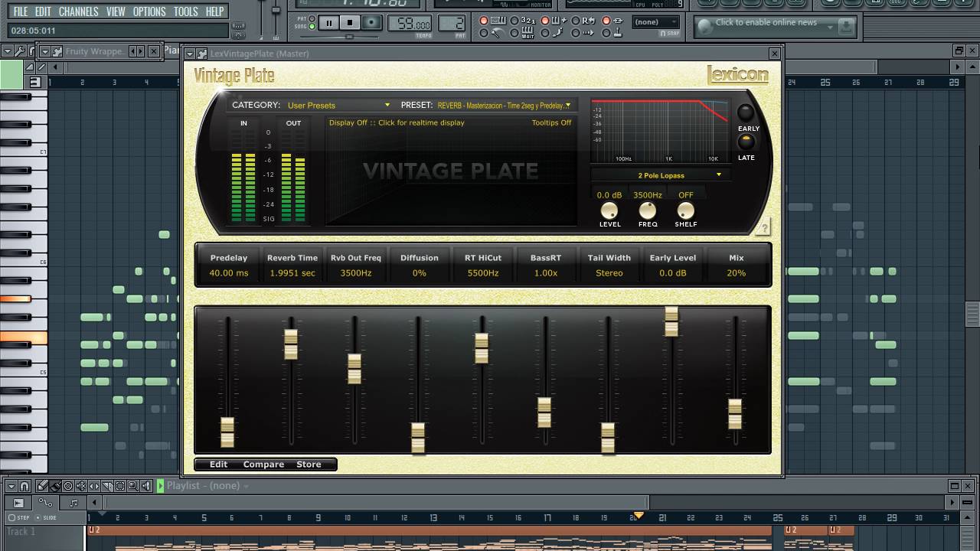Image resolution: width=980 pixels, height=551 pixels.
Task: Open the 2 Pole Lopass filter dropdown
Action: coord(661,175)
